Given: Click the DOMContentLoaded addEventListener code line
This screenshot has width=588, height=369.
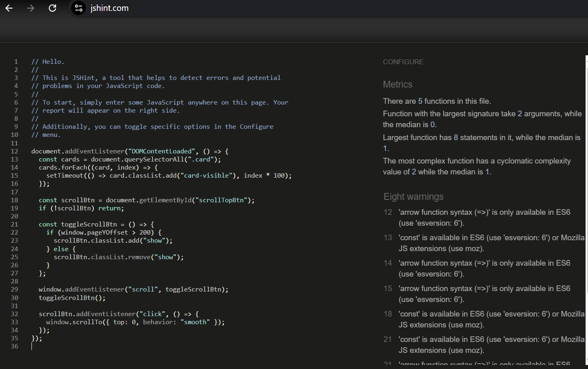Looking at the screenshot, I should click(x=130, y=151).
